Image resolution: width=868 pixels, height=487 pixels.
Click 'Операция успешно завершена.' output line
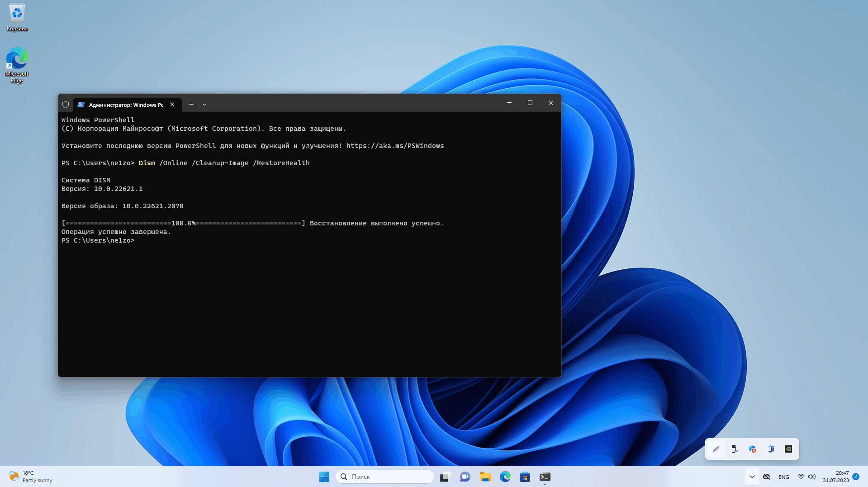coord(116,232)
